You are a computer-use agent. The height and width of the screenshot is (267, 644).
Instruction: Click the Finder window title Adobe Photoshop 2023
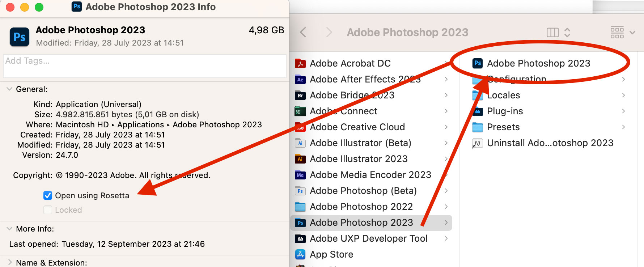pos(407,32)
